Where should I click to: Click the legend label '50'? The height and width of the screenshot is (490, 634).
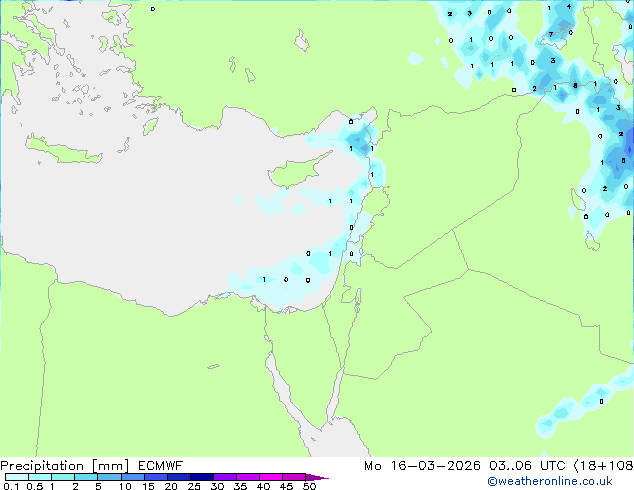[310, 486]
